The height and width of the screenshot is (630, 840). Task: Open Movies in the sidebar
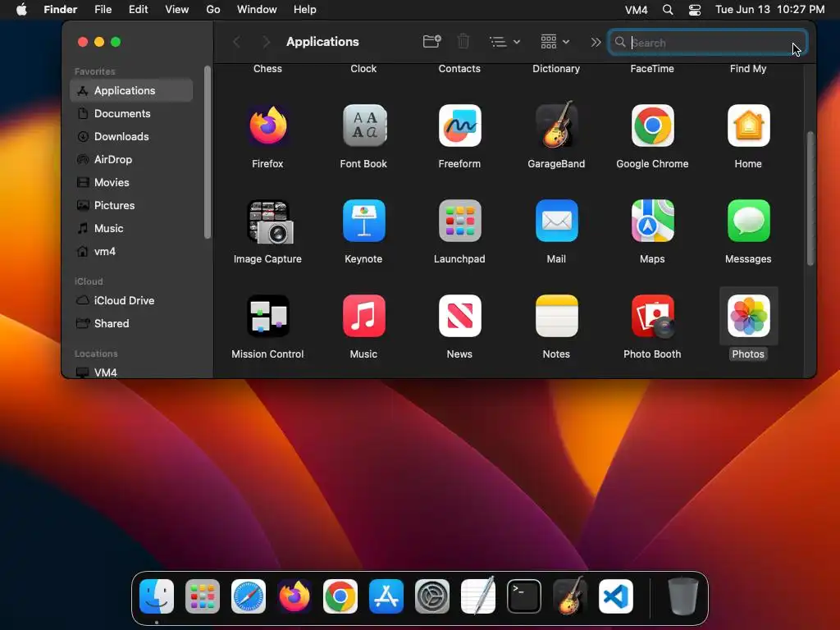131,183
